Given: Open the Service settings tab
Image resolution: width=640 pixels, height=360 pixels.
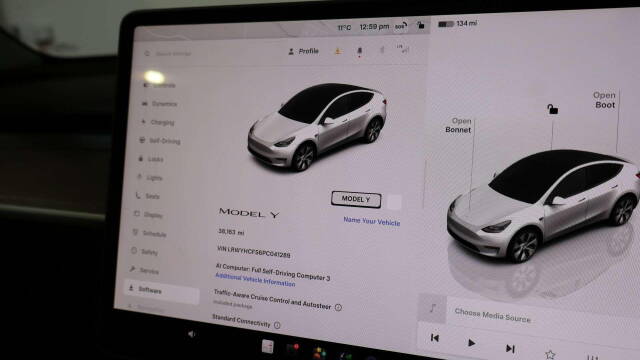Looking at the screenshot, I should [x=144, y=271].
